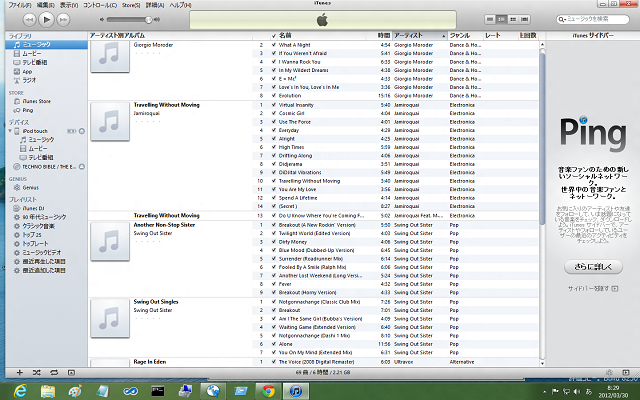
Task: Collapse the iPod touch device tree
Action: pos(10,130)
